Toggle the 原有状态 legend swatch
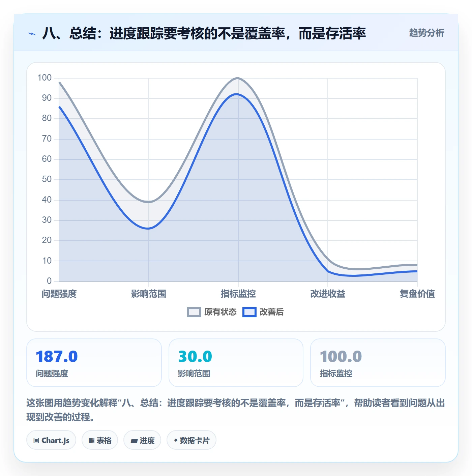The height and width of the screenshot is (476, 472). 194,312
